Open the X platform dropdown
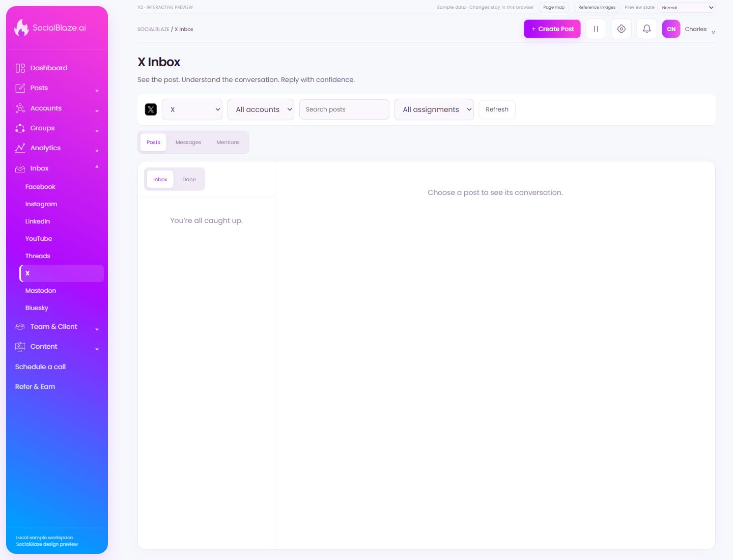Viewport: 733px width, 560px height. tap(192, 109)
